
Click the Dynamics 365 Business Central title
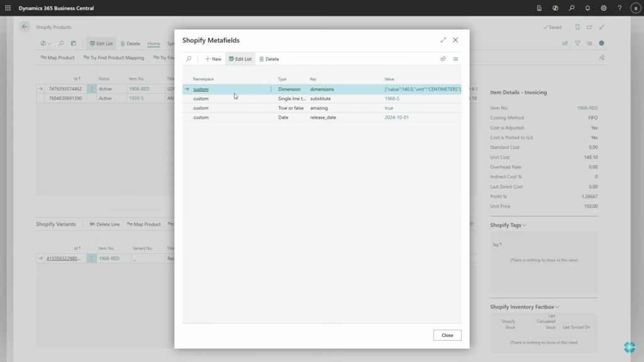click(56, 8)
